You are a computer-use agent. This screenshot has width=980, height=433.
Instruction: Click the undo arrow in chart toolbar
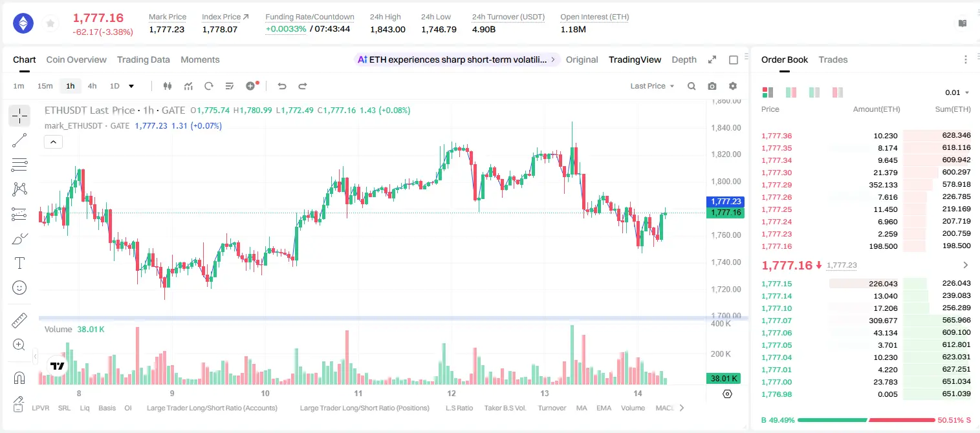pyautogui.click(x=282, y=86)
